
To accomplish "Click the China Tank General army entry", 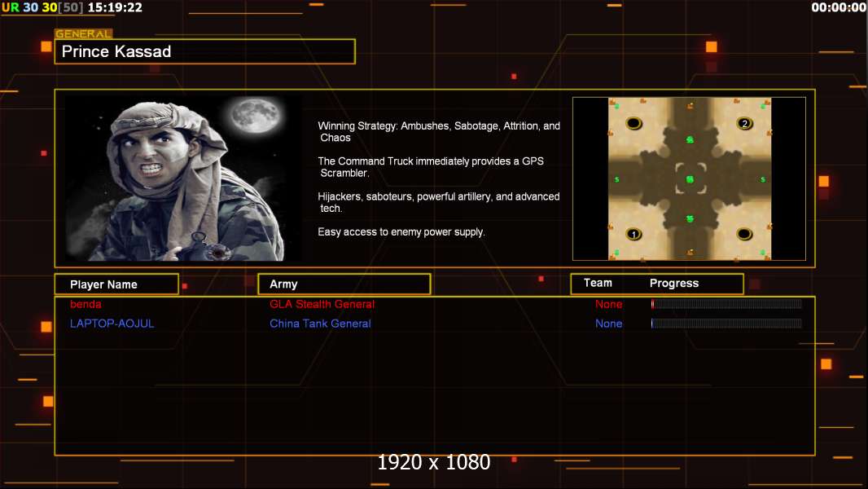I will [321, 324].
